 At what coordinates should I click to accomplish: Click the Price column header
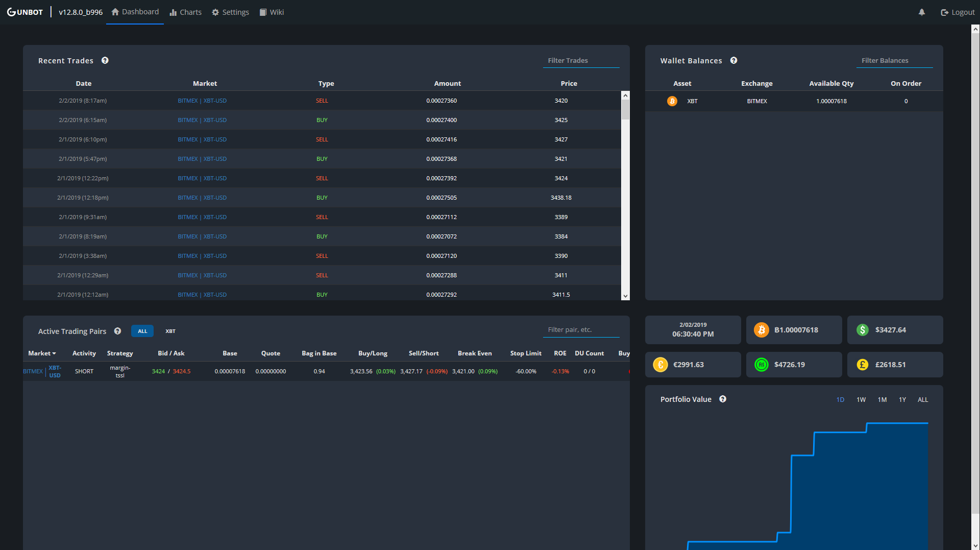569,83
